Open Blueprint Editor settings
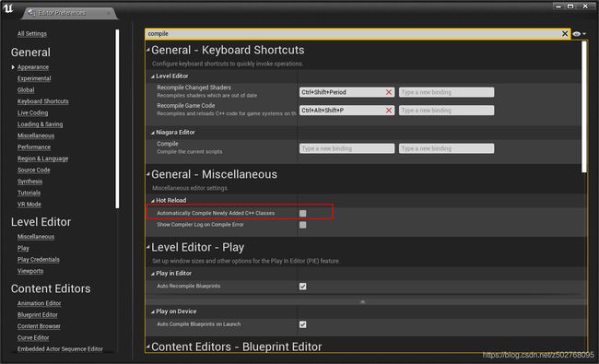 (38, 315)
